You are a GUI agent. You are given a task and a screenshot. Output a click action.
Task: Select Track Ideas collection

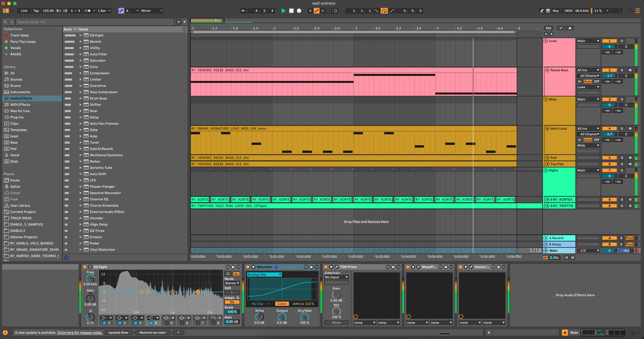[x=32, y=35]
